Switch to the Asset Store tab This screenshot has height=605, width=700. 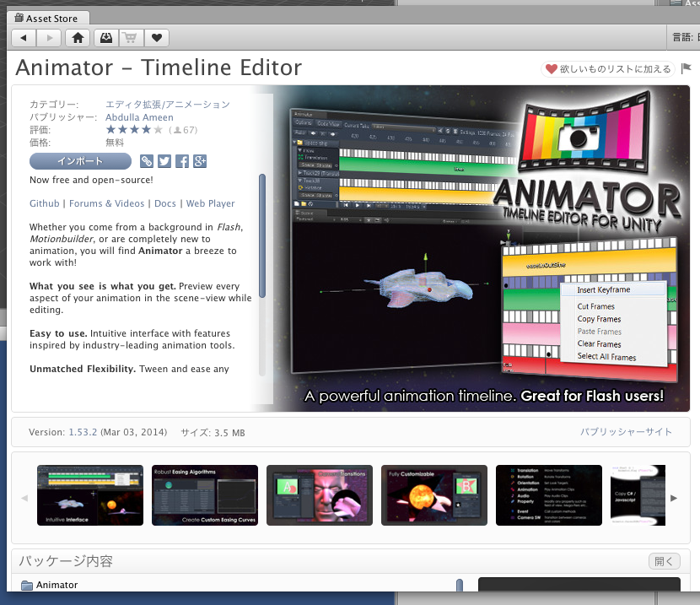(48, 17)
